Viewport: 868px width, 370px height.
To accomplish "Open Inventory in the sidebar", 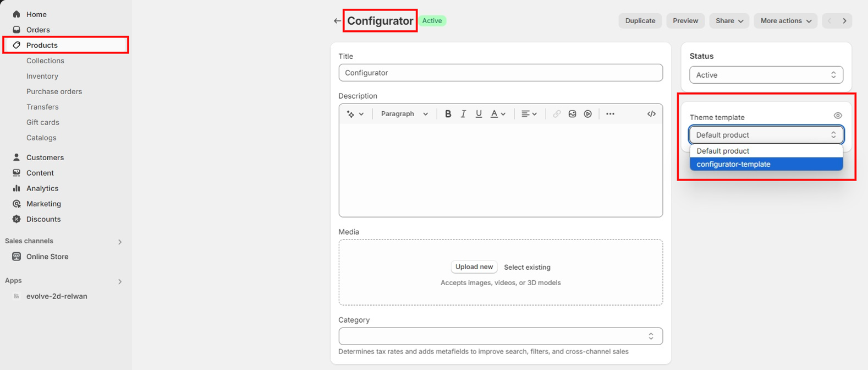I will [x=42, y=76].
